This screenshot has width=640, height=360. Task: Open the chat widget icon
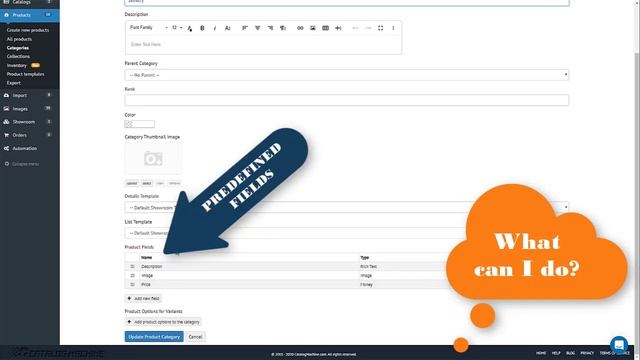[x=619, y=345]
